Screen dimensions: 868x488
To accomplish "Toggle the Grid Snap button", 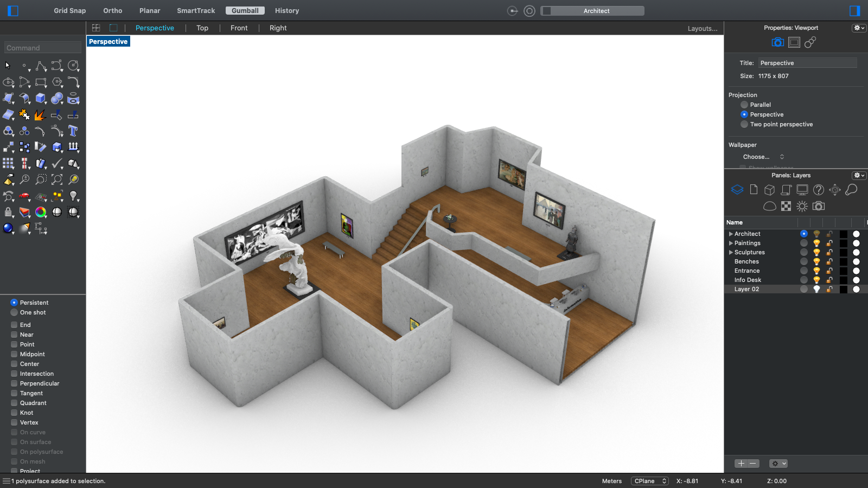I will coord(69,11).
